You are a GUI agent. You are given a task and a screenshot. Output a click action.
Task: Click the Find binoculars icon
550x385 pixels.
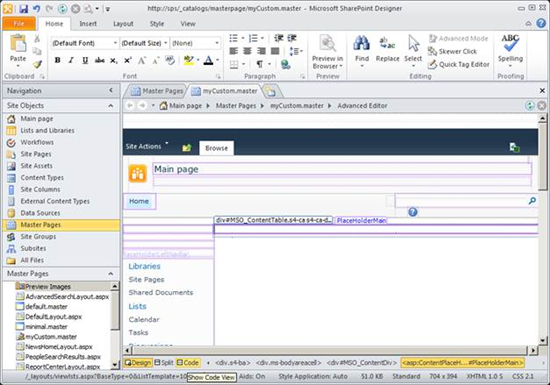(361, 43)
